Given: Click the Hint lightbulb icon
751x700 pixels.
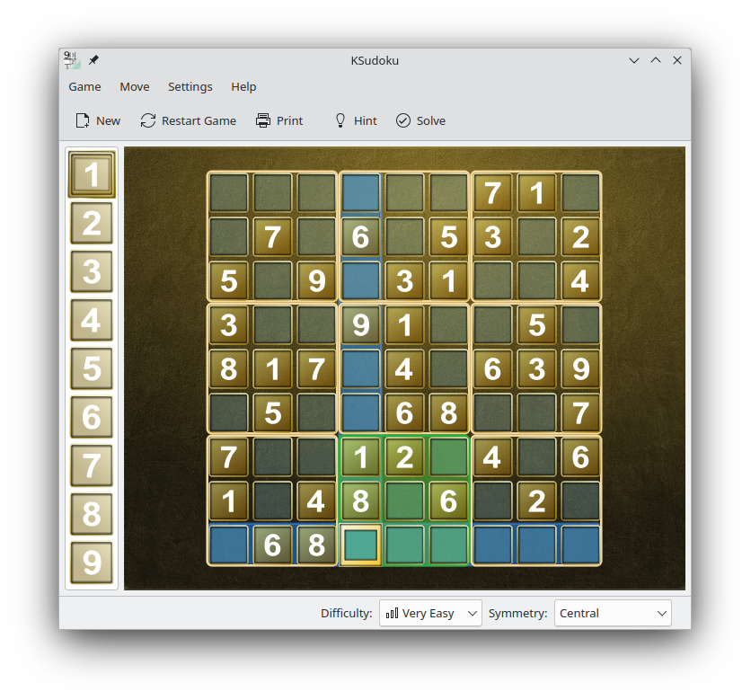Looking at the screenshot, I should 340,120.
